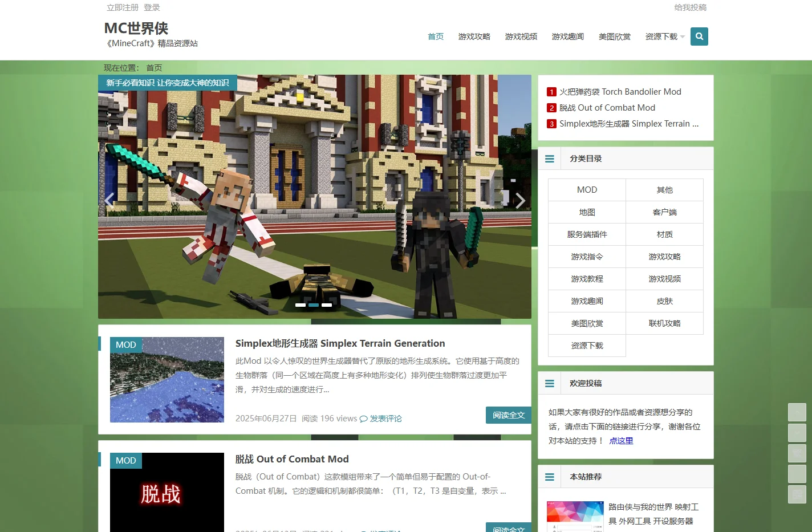This screenshot has width=812, height=532.
Task: Open 游戏趣闻 in top navigation
Action: (568, 36)
